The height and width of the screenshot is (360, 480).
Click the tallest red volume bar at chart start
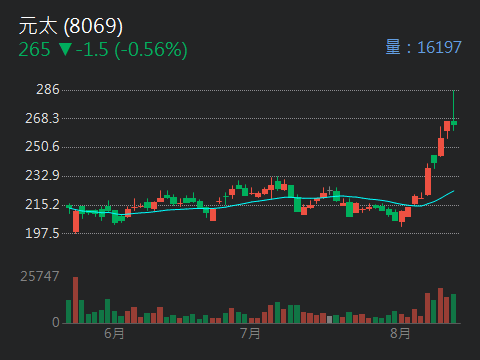click(x=75, y=300)
